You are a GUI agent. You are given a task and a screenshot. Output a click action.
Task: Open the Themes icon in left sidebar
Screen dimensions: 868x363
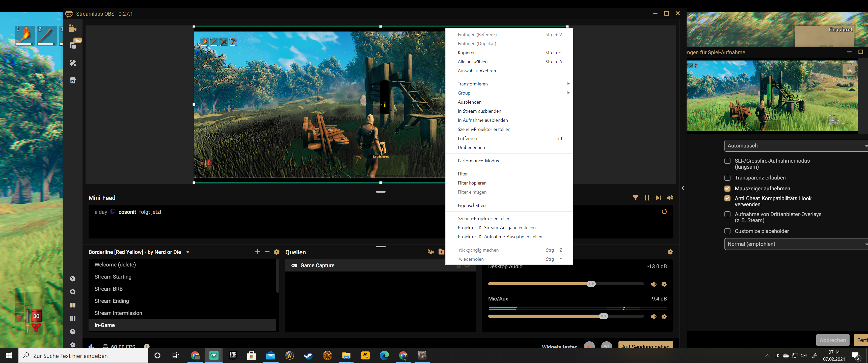[72, 63]
